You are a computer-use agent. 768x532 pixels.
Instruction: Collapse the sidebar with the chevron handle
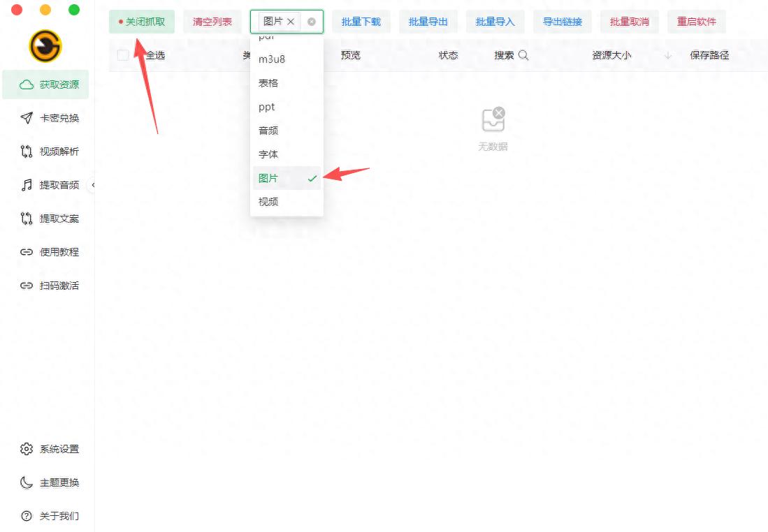[x=93, y=185]
